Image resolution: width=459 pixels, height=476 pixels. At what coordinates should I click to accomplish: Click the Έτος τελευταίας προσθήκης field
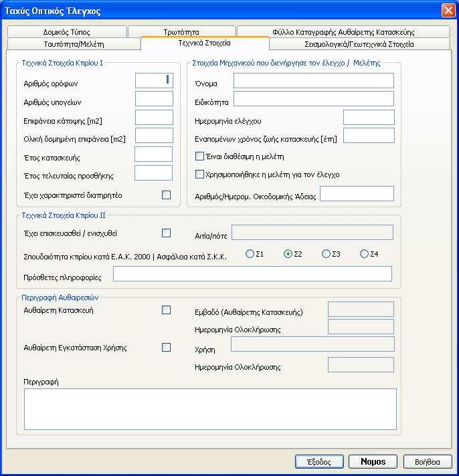tap(153, 172)
